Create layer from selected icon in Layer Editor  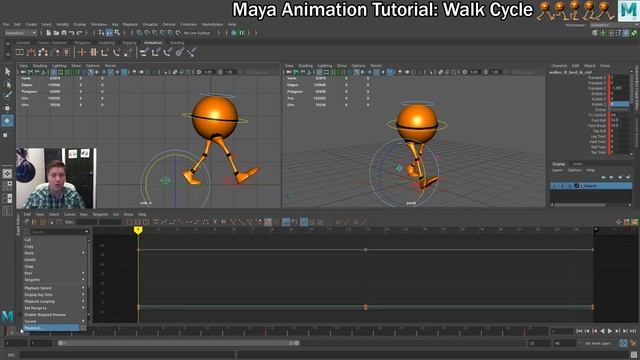628,178
